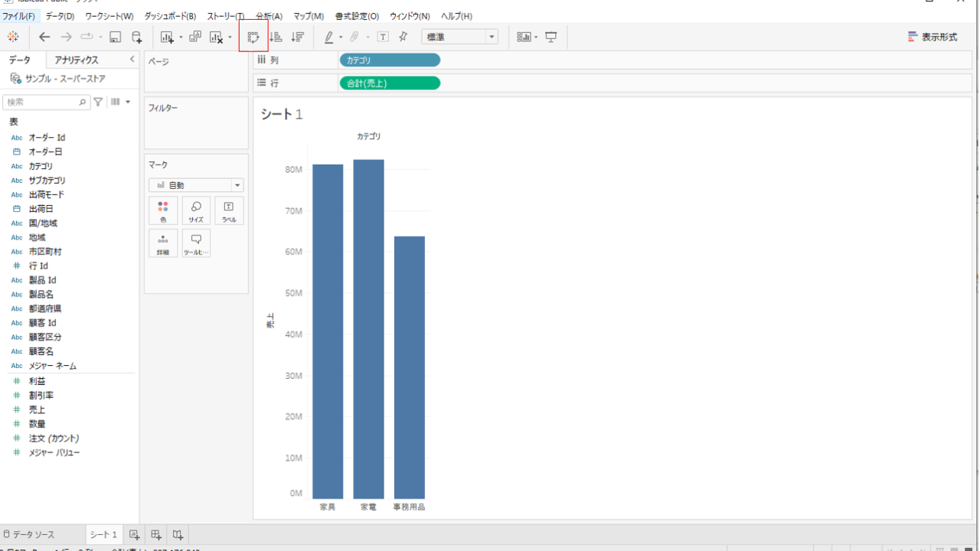
Task: Open the ファイル(F) menu
Action: click(19, 16)
